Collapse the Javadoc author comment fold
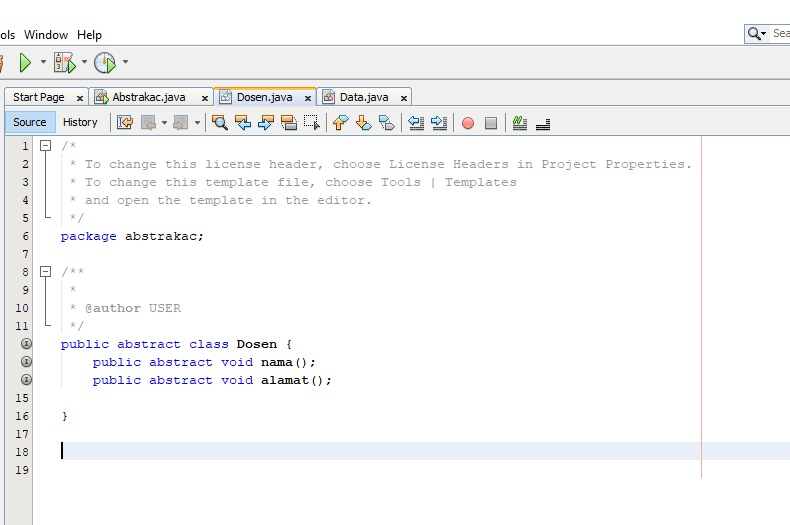 (45, 272)
